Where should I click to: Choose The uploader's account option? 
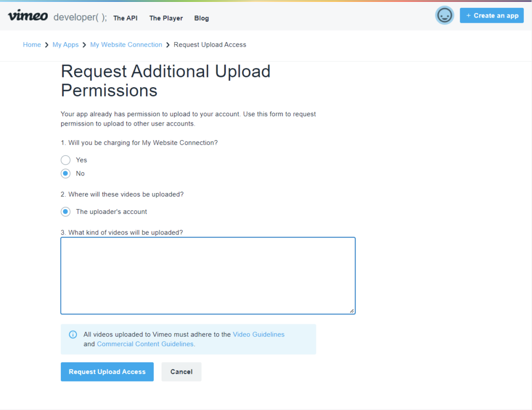pyautogui.click(x=65, y=212)
